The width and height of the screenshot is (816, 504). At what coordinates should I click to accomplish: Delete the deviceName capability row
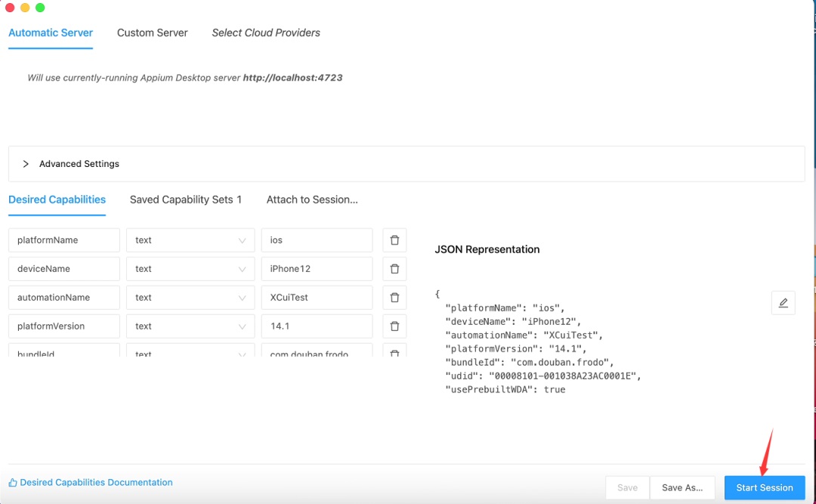point(394,269)
